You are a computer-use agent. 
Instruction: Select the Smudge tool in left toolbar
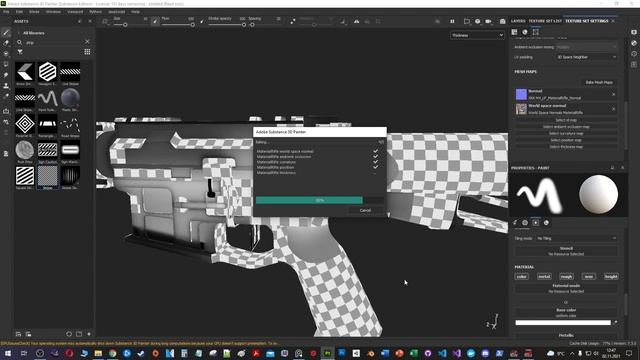coord(6,75)
